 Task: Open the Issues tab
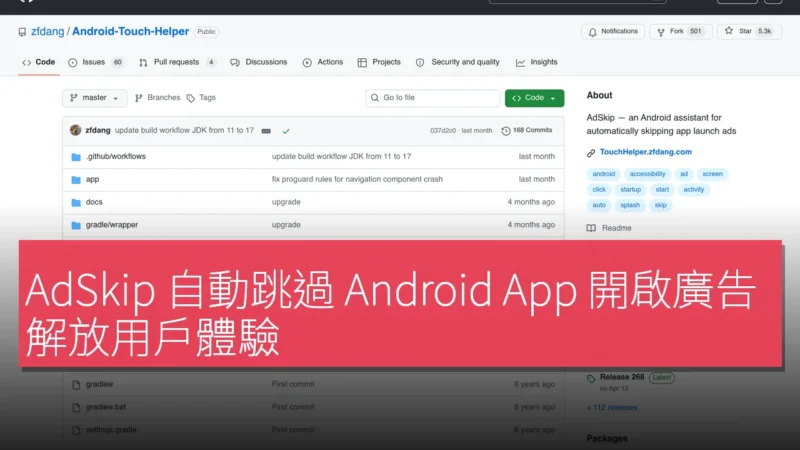[x=96, y=62]
